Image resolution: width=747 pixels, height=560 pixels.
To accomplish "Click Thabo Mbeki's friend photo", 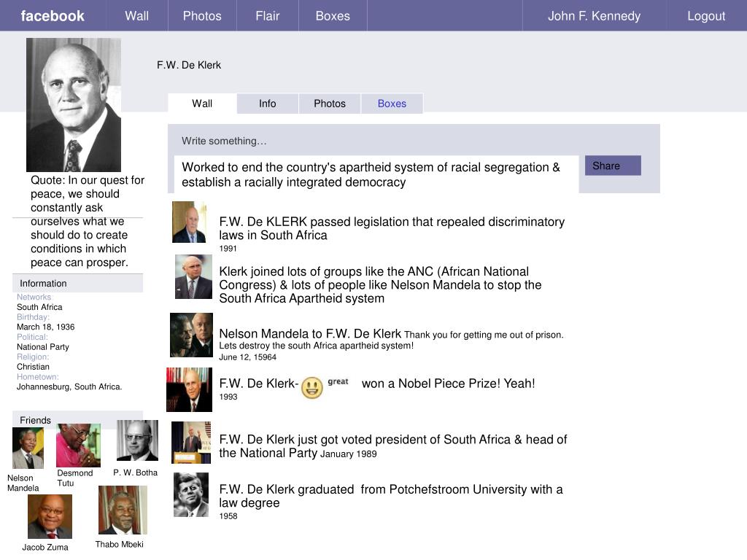I will tap(123, 510).
